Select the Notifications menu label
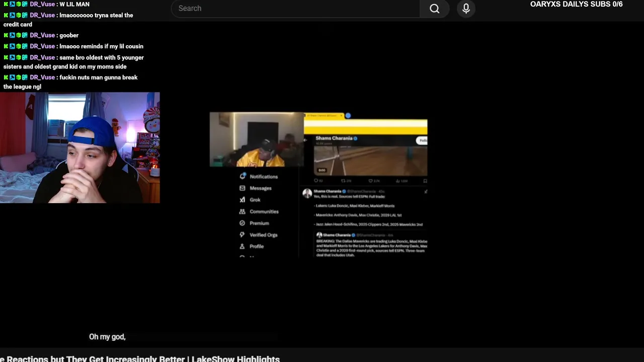 tap(264, 176)
